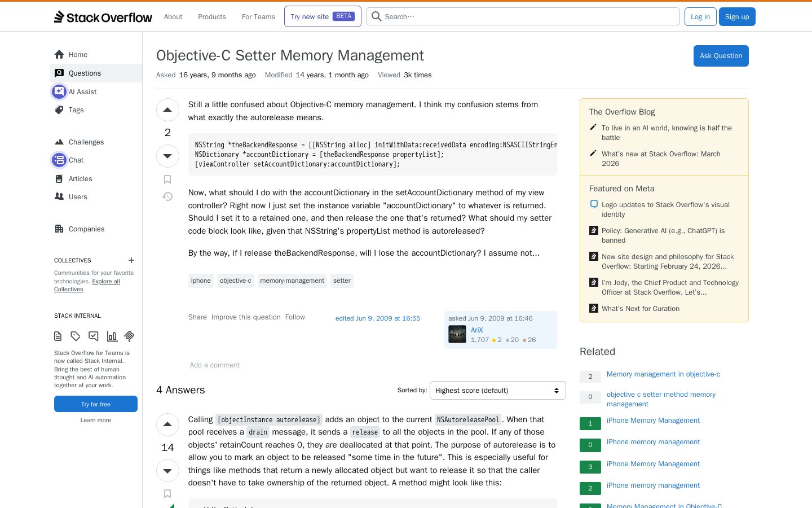The image size is (812, 508).
Task: Follow this question
Action: (295, 317)
